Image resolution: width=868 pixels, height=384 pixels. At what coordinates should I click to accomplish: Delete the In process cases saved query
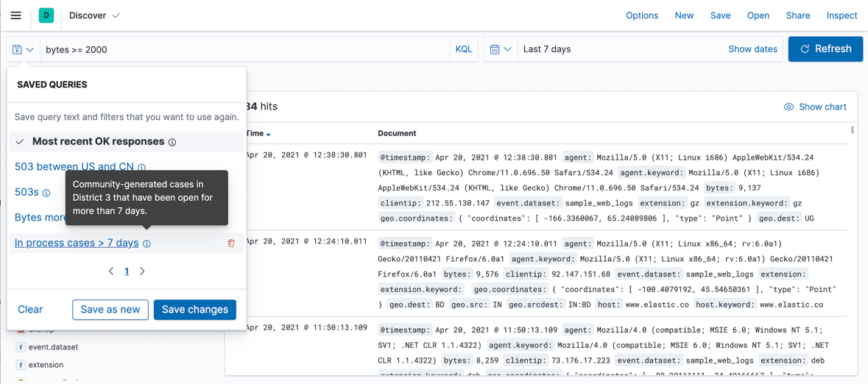231,243
